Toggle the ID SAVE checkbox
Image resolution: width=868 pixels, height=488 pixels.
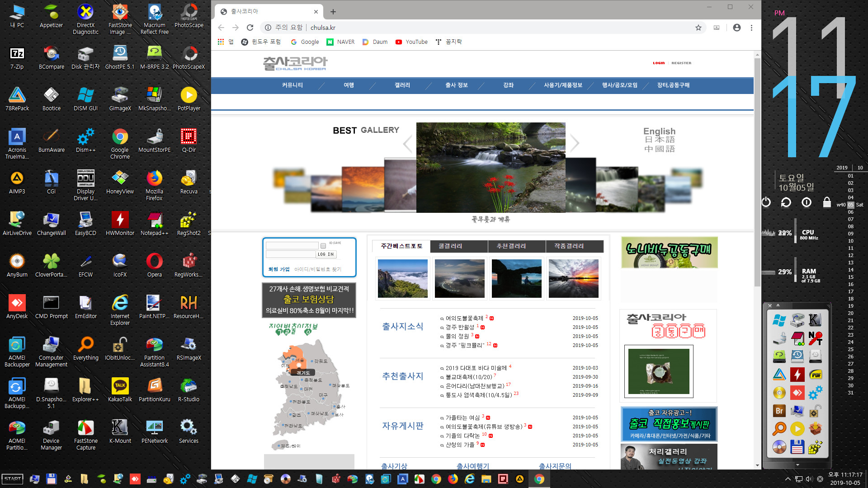323,246
